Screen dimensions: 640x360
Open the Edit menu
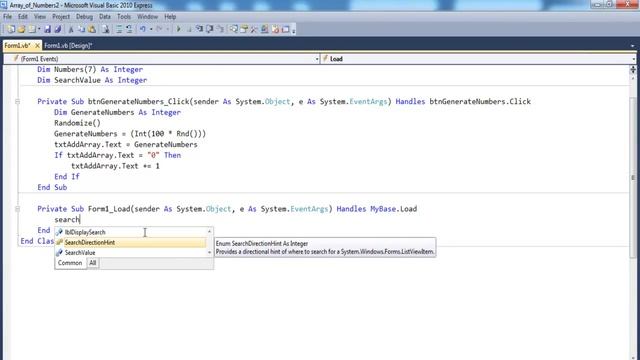click(x=22, y=17)
